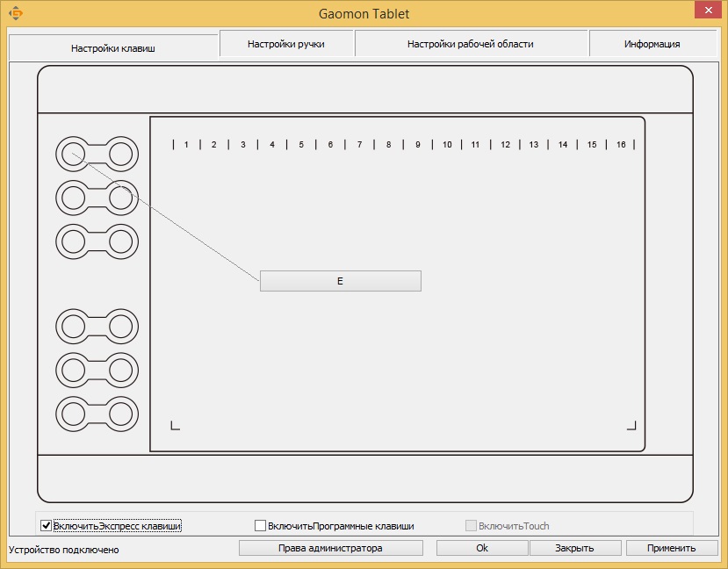Viewport: 728px width, 569px height.
Task: Select the left express key in the second row
Action: click(74, 198)
